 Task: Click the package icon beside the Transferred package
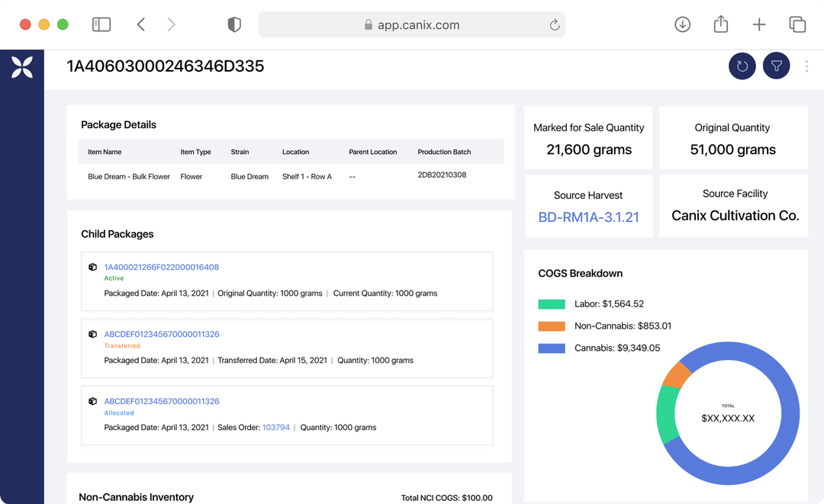(92, 334)
